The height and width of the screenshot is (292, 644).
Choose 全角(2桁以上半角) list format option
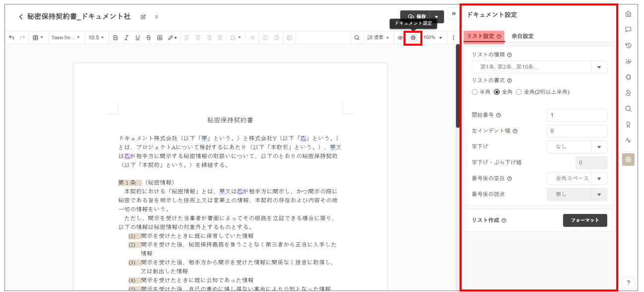tap(519, 92)
